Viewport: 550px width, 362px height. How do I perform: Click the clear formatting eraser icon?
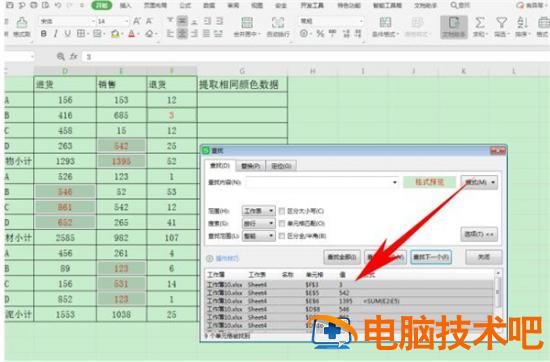[149, 34]
